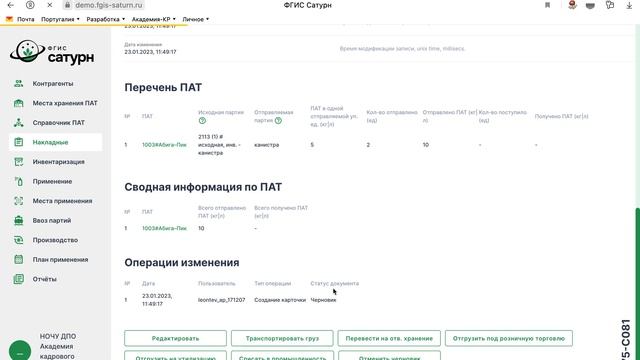The height and width of the screenshot is (360, 640).
Task: Click the Накладные clipboard icon
Action: click(18, 142)
